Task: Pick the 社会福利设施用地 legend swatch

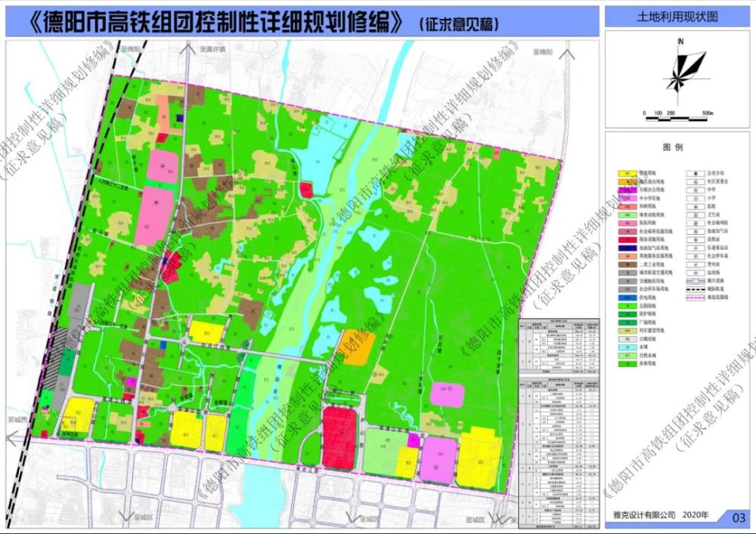Action: click(x=627, y=231)
